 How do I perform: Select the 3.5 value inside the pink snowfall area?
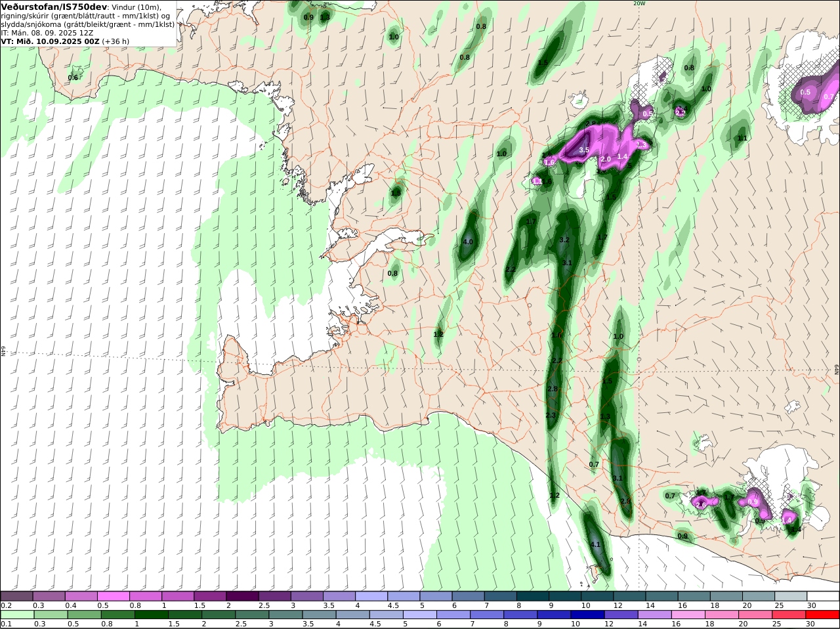(584, 150)
